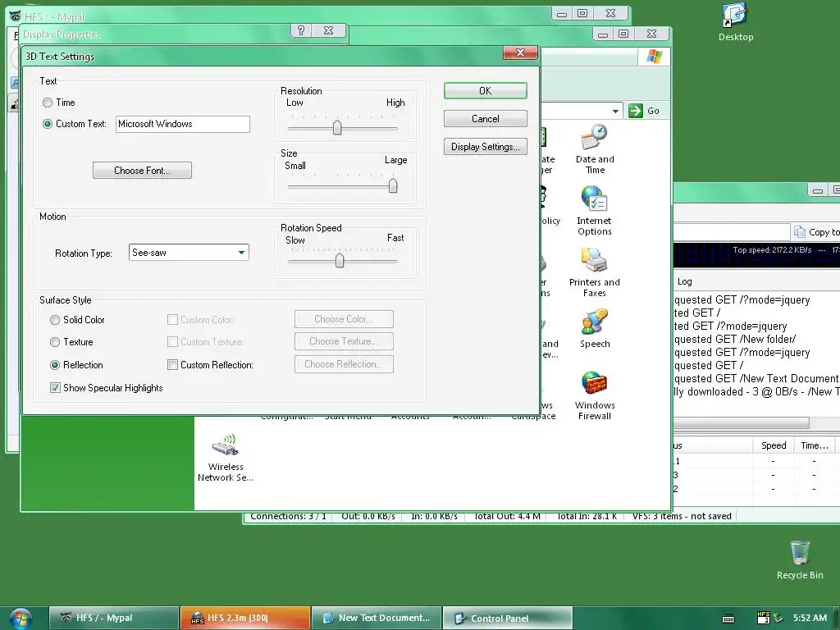
Task: Open Windows Firewall icon
Action: click(594, 395)
